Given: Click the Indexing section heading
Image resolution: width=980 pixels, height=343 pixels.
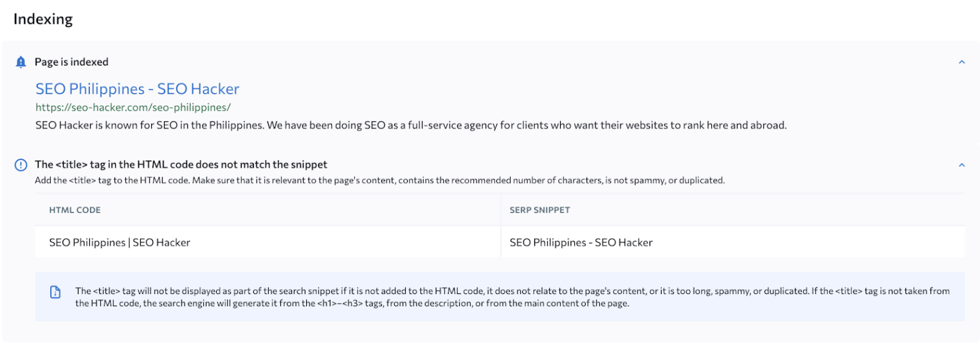Looking at the screenshot, I should [43, 19].
